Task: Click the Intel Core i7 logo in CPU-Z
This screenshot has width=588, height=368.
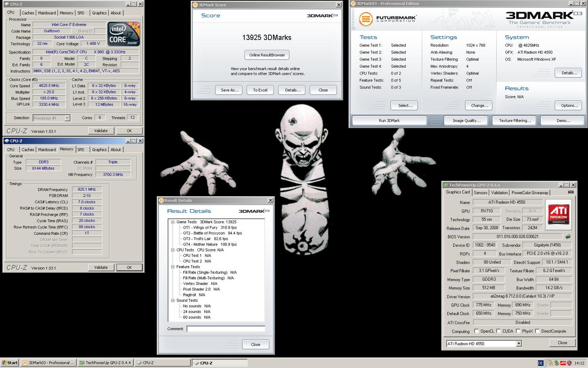Action: [x=124, y=34]
